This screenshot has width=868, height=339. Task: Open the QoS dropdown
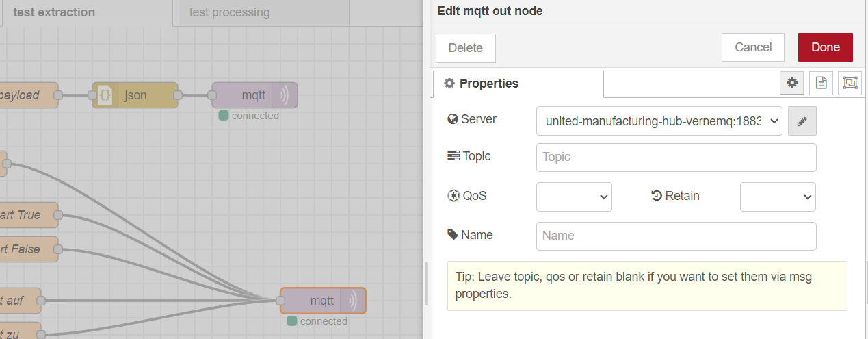[574, 197]
